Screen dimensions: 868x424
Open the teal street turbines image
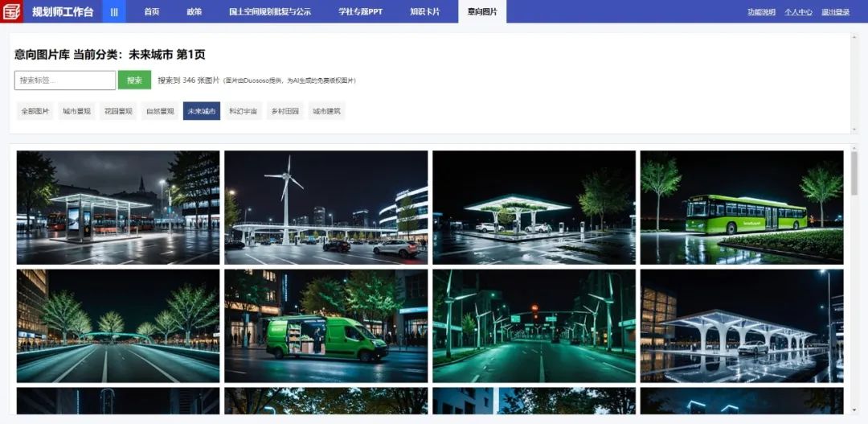(534, 326)
